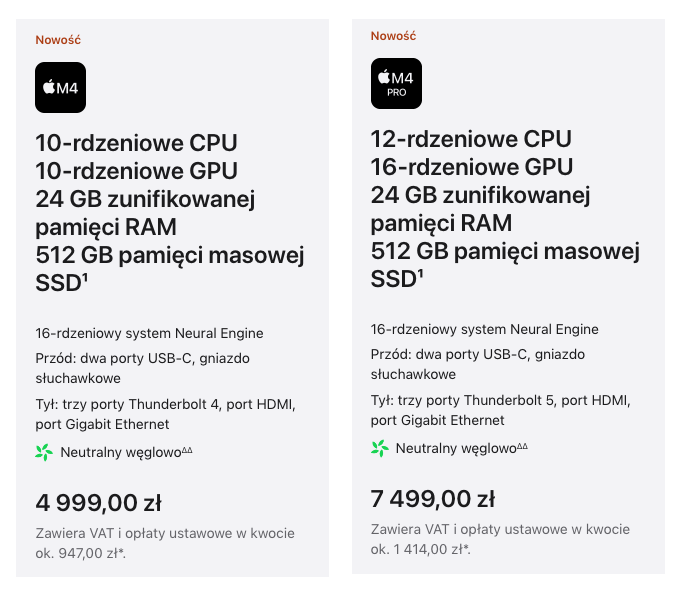
Task: Select the 10-rdzeniowe CPU configuration heading
Action: [136, 143]
